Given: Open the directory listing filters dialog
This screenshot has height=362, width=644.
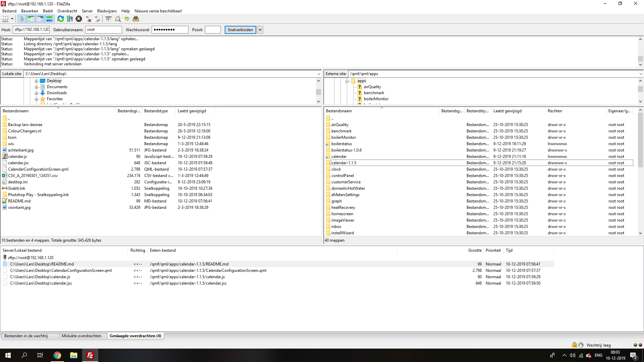Looking at the screenshot, I should [108, 19].
